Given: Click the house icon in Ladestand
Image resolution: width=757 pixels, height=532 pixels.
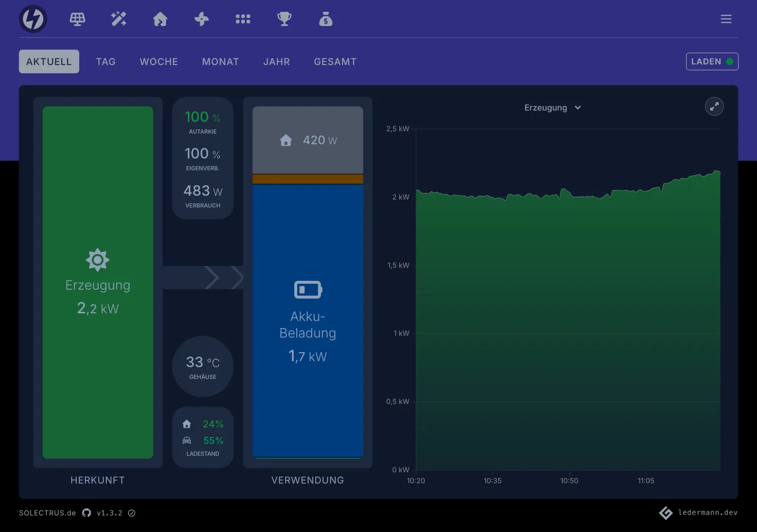Looking at the screenshot, I should [x=187, y=424].
